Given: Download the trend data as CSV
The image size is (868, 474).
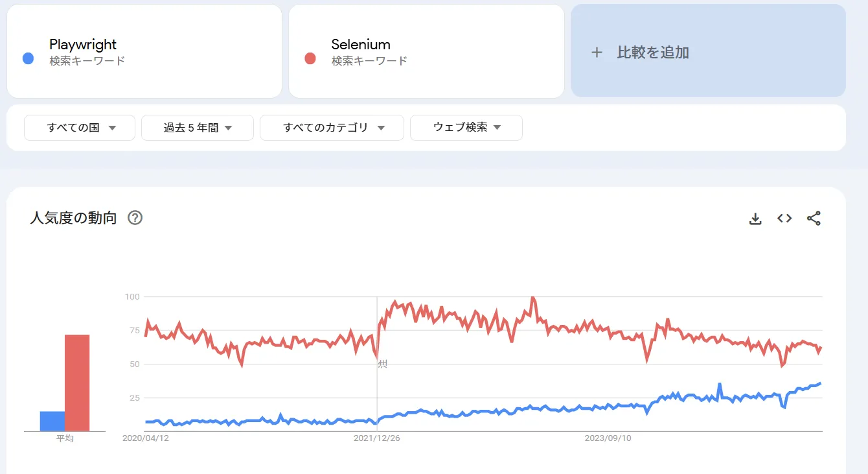Looking at the screenshot, I should [755, 219].
